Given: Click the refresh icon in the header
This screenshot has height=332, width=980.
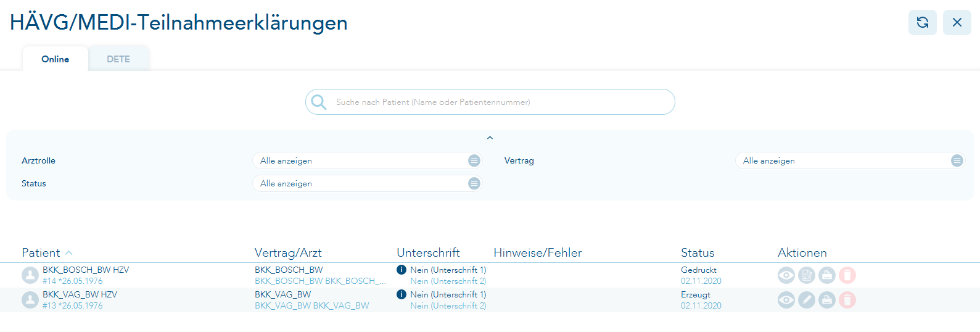Looking at the screenshot, I should click(x=922, y=22).
